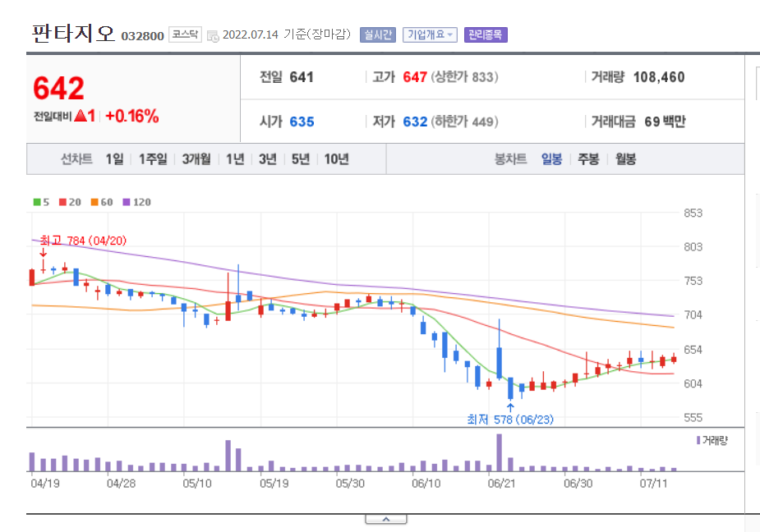The image size is (760, 532).
Task: Click the green 5-day moving average swatch
Action: pos(37,202)
